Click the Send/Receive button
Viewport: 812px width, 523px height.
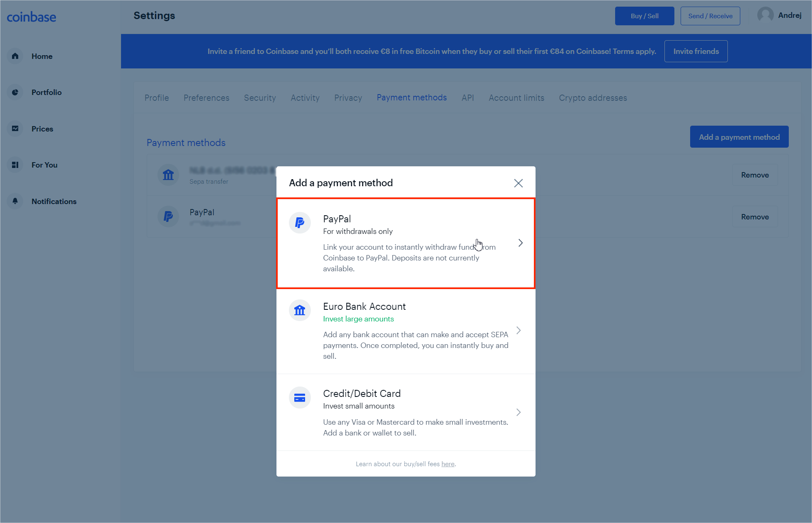click(x=709, y=16)
